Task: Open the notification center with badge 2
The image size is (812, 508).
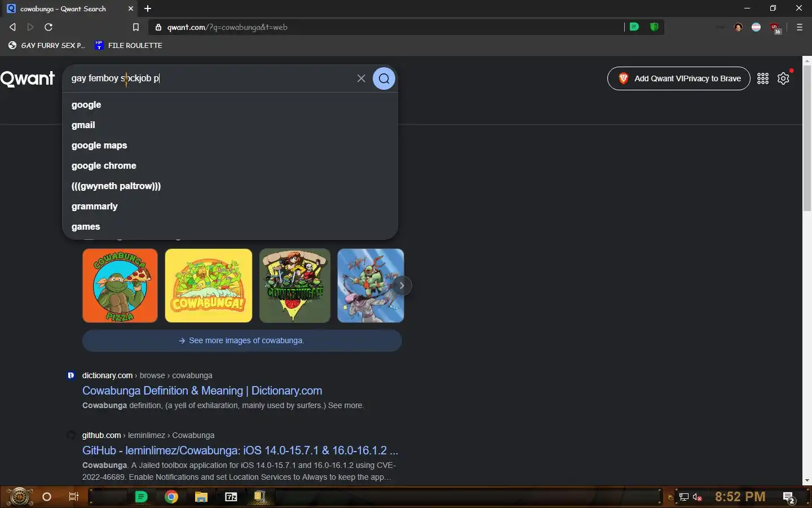Action: point(789,497)
